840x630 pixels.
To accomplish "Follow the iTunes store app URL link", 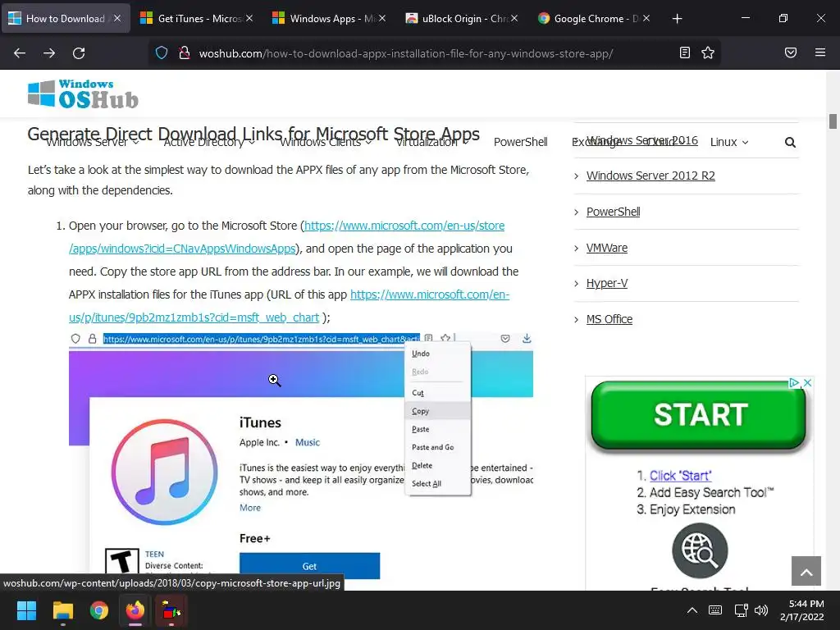I will 430,294.
